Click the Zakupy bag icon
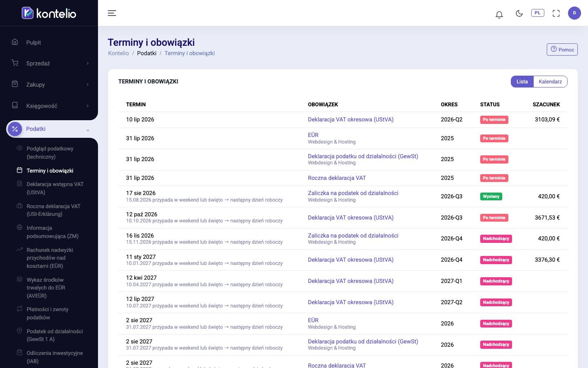This screenshot has width=588, height=368. 15,84
